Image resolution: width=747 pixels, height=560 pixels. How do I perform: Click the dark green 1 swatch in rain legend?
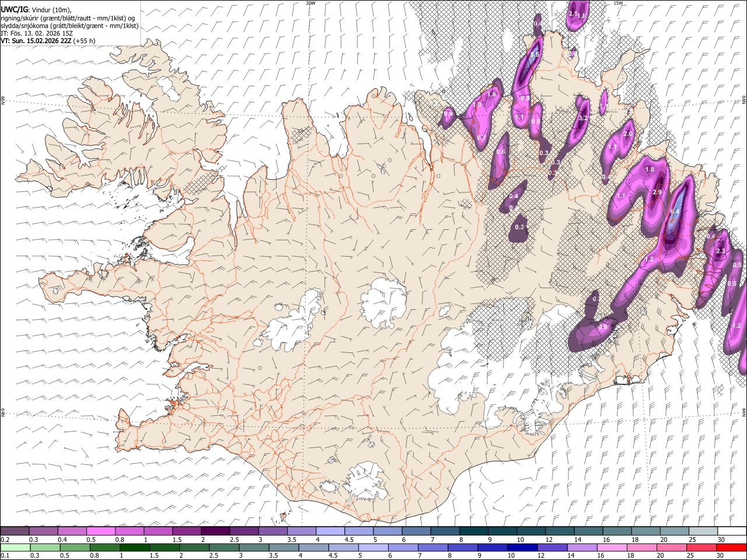click(x=135, y=547)
